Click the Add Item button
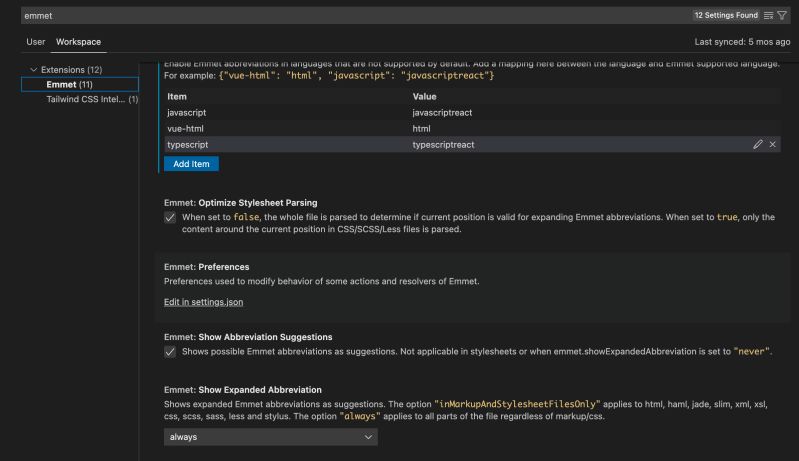The image size is (799, 461). [191, 164]
